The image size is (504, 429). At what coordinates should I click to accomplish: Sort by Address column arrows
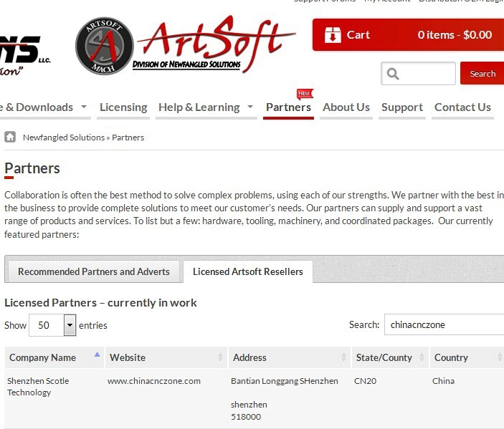pyautogui.click(x=343, y=357)
